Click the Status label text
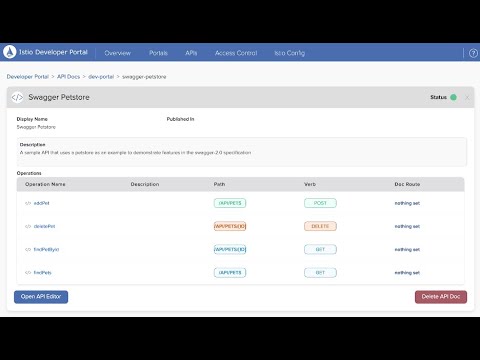 pos(438,97)
